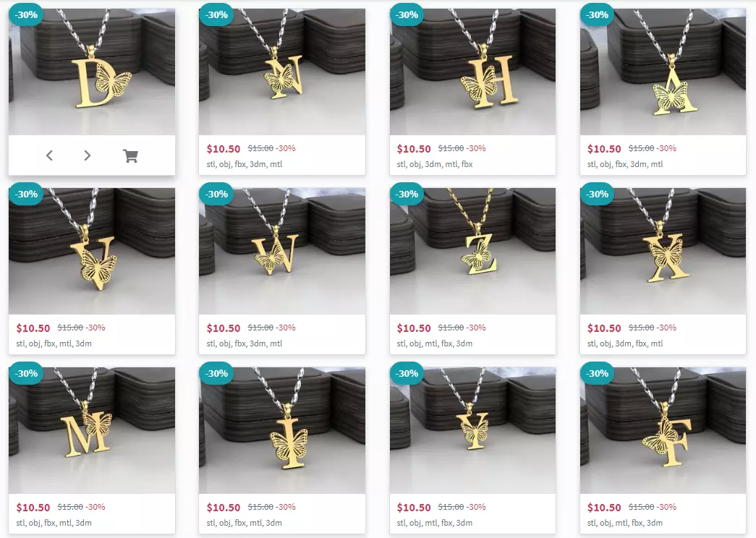Select the letter I butterfly pendant image
Image resolution: width=756 pixels, height=538 pixels.
[282, 430]
